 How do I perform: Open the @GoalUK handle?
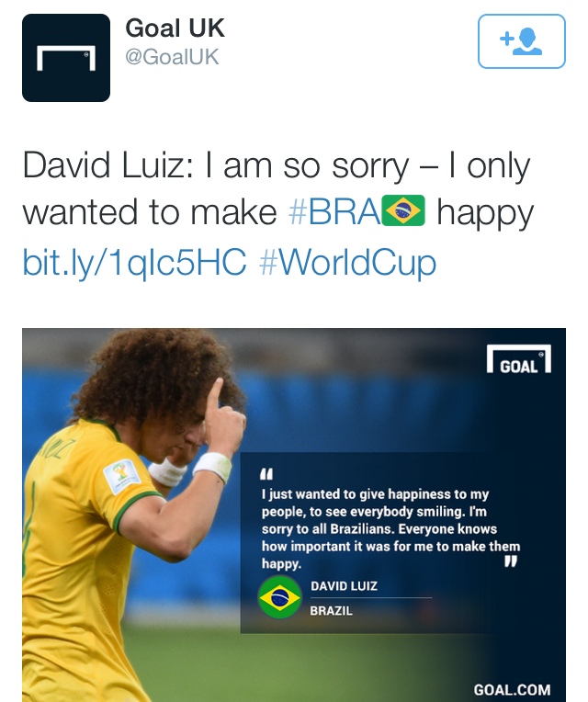pyautogui.click(x=172, y=57)
